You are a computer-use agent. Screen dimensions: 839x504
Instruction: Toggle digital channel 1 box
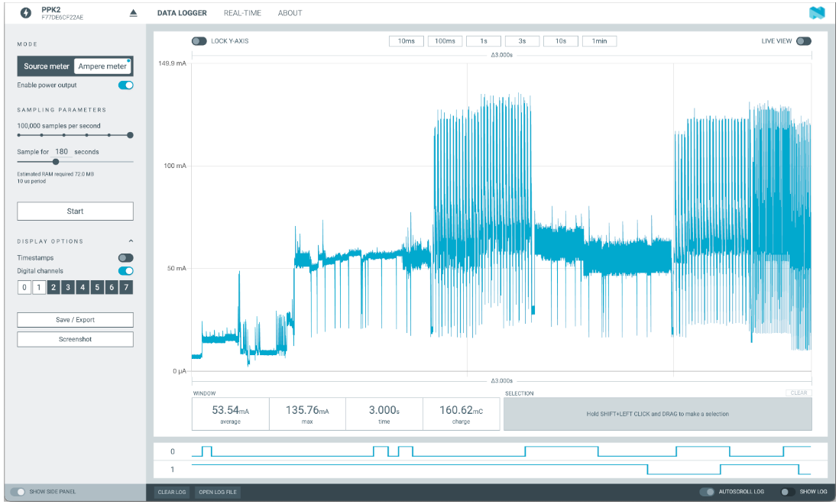pyautogui.click(x=39, y=288)
